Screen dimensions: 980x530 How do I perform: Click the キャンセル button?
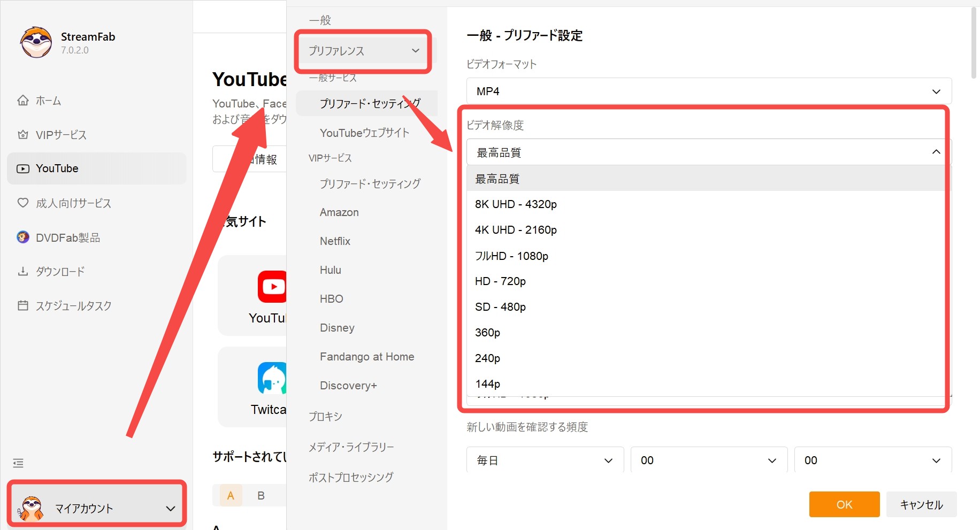[x=921, y=504]
